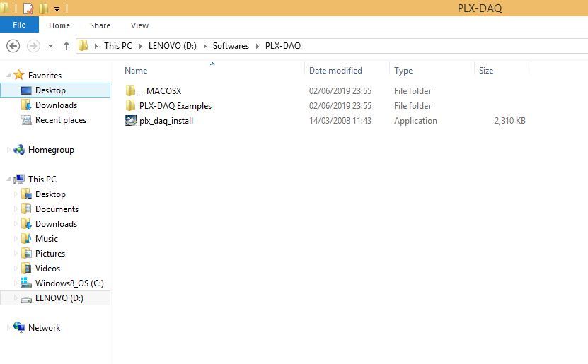This screenshot has width=588, height=364.
Task: Click the Videos folder icon
Action: point(26,268)
